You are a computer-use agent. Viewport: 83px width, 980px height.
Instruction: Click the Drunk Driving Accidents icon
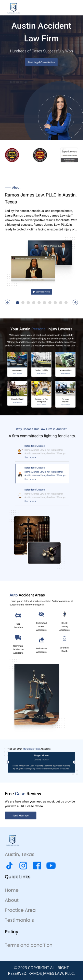click(64, 614)
